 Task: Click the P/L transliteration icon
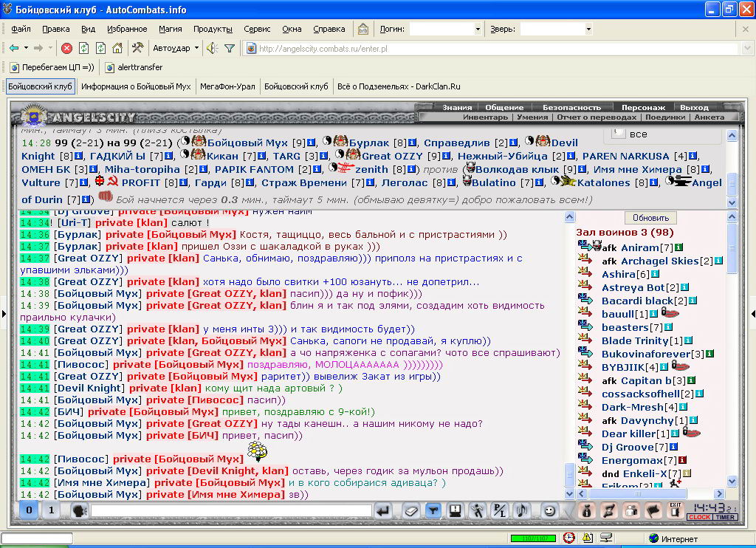point(500,510)
